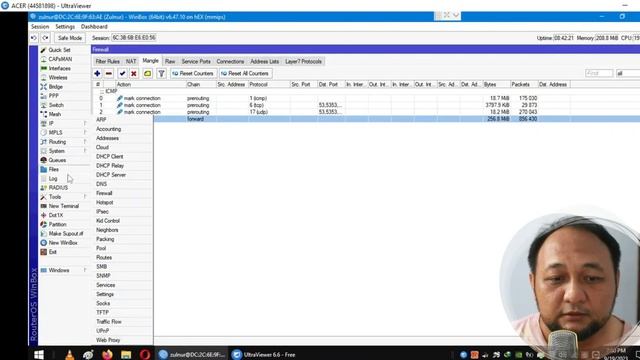Open Partition in sidebar
The height and width of the screenshot is (360, 640).
point(58,224)
